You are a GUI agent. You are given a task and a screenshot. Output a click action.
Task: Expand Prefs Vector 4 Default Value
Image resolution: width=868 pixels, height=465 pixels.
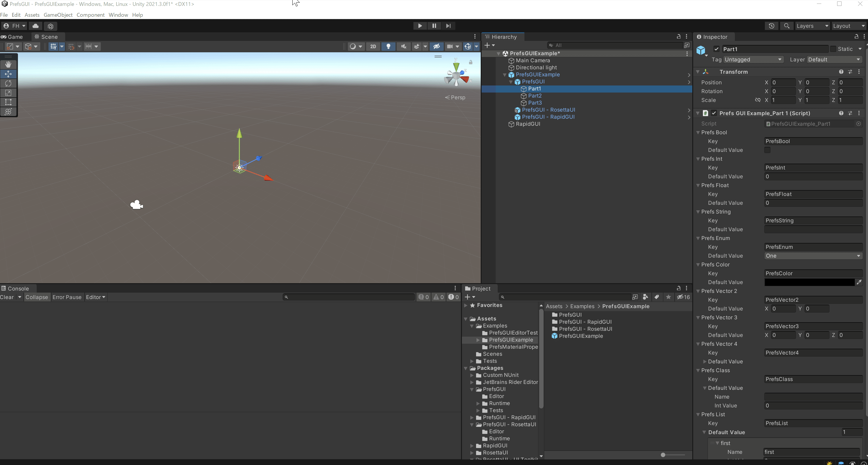705,362
